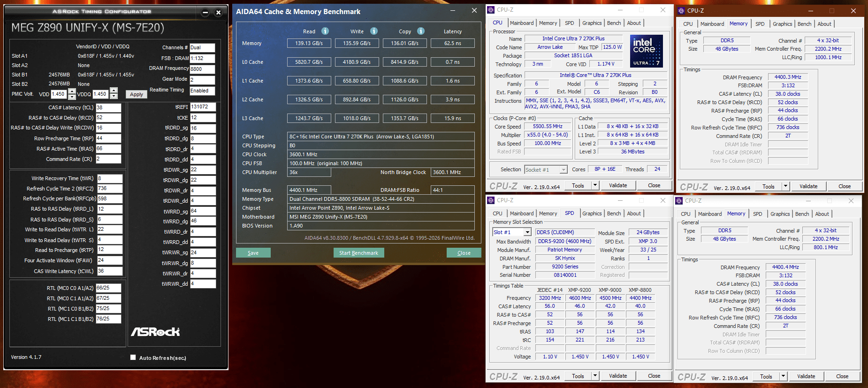Click the XMP-9200 column header in Timings Table
The image size is (868, 388).
pos(579,290)
